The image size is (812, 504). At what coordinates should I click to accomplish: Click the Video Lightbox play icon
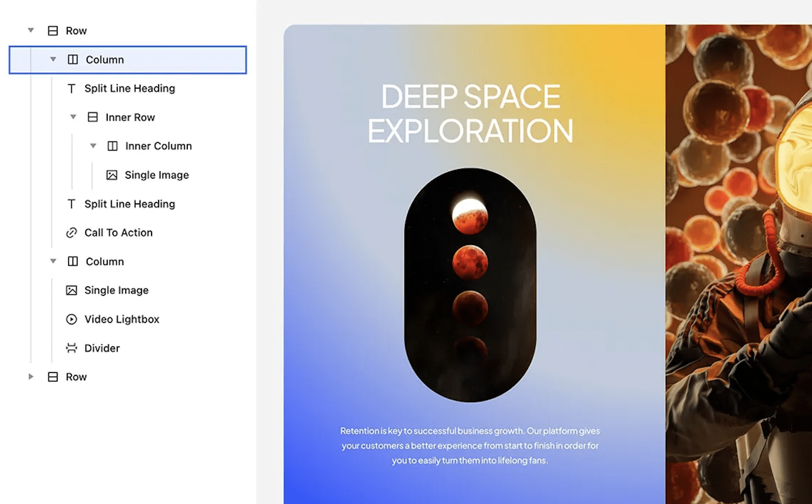(x=71, y=319)
